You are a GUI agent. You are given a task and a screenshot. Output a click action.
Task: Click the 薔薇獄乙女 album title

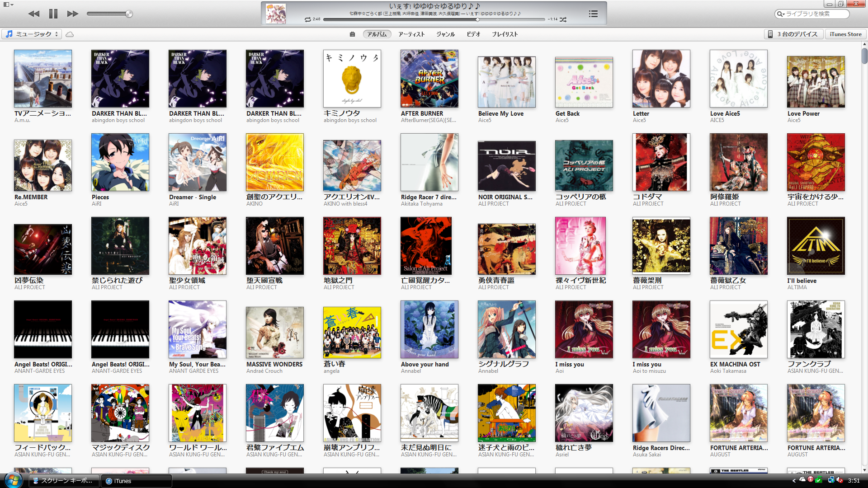[x=728, y=281]
